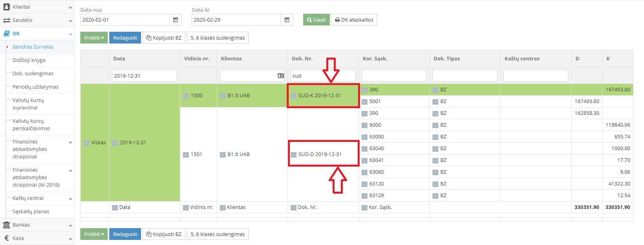Open the top Pridėti dropdown
Image resolution: width=644 pixels, height=245 pixels.
click(x=94, y=38)
